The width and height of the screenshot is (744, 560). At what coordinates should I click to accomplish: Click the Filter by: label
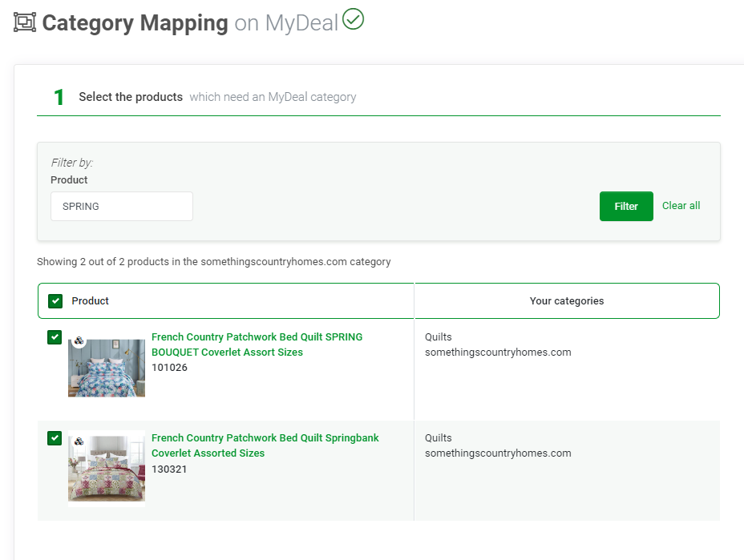tap(71, 163)
